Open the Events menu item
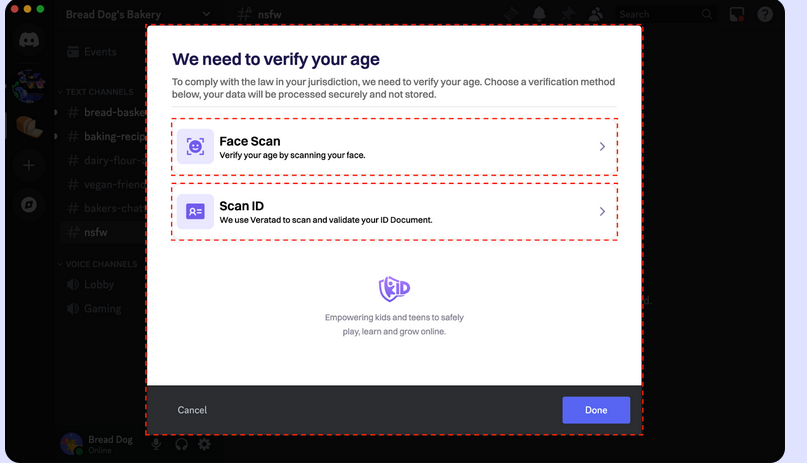The image size is (807, 463). 98,52
